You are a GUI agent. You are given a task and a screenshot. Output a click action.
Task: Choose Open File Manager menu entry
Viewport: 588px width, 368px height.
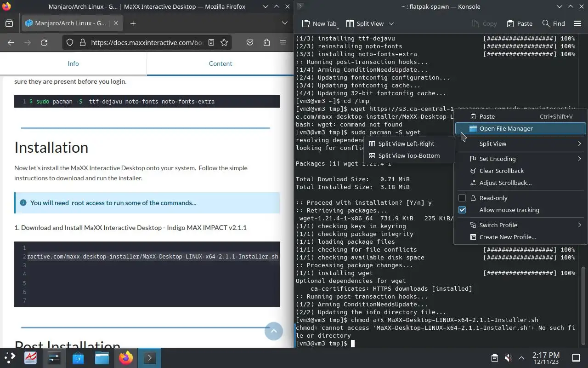520,128
